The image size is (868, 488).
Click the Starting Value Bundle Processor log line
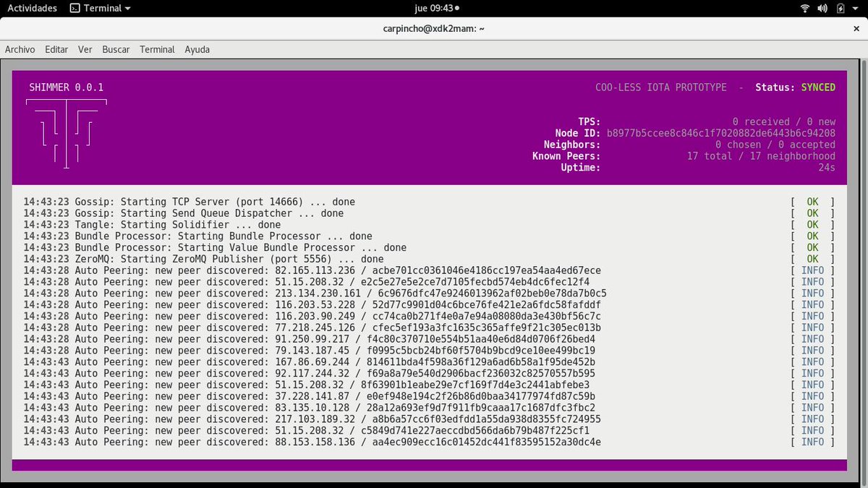tap(215, 248)
